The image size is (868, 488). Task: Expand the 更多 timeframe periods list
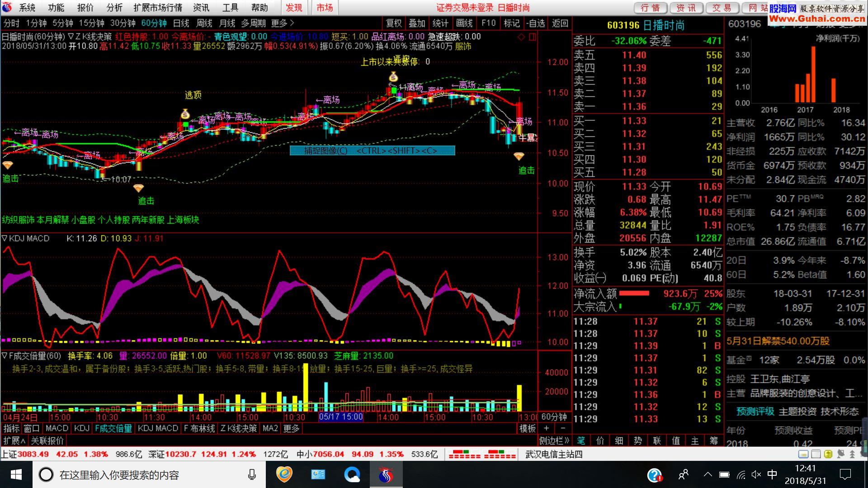pyautogui.click(x=283, y=23)
